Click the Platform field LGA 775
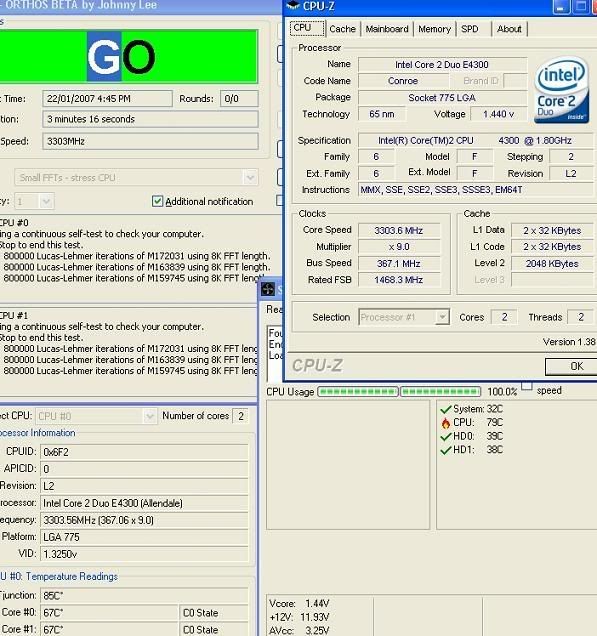This screenshot has height=636, width=597. [x=144, y=537]
